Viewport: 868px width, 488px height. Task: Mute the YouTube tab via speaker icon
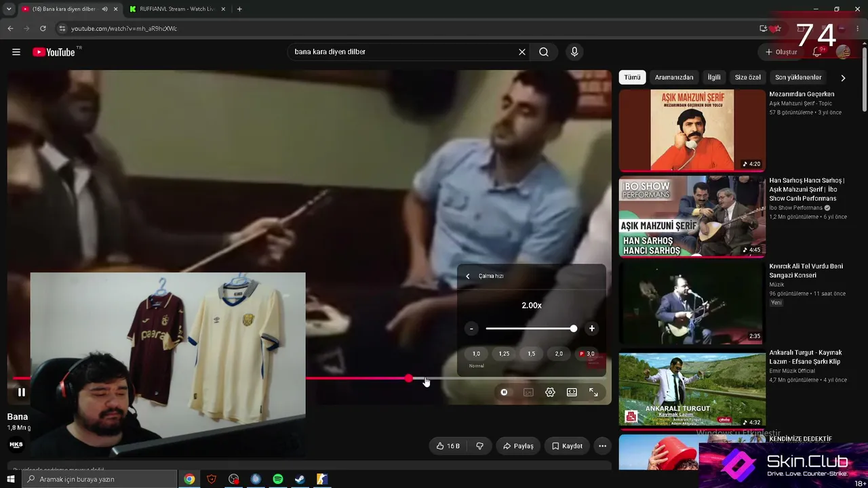coord(104,9)
